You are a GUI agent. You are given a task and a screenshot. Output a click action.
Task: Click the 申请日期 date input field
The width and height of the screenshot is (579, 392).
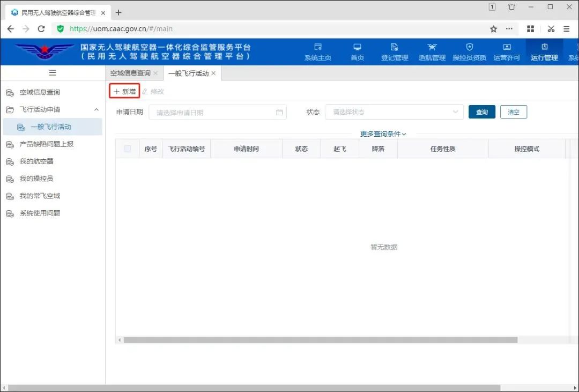point(217,113)
